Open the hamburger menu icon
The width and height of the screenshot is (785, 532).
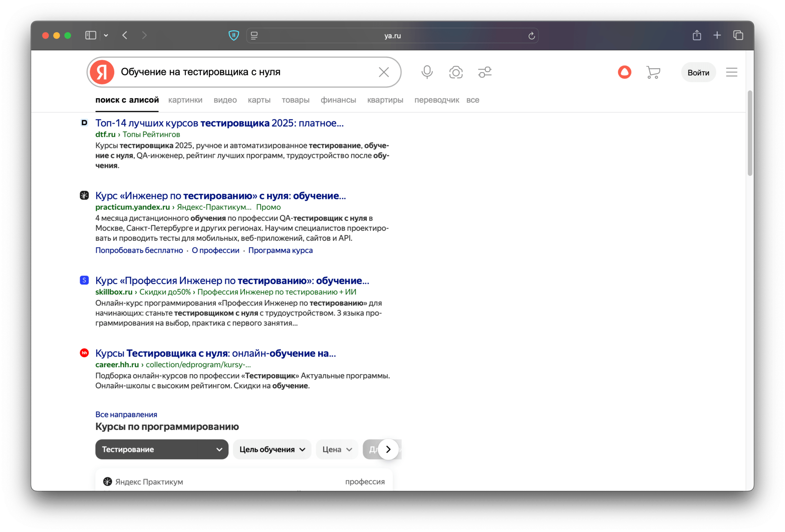point(731,72)
